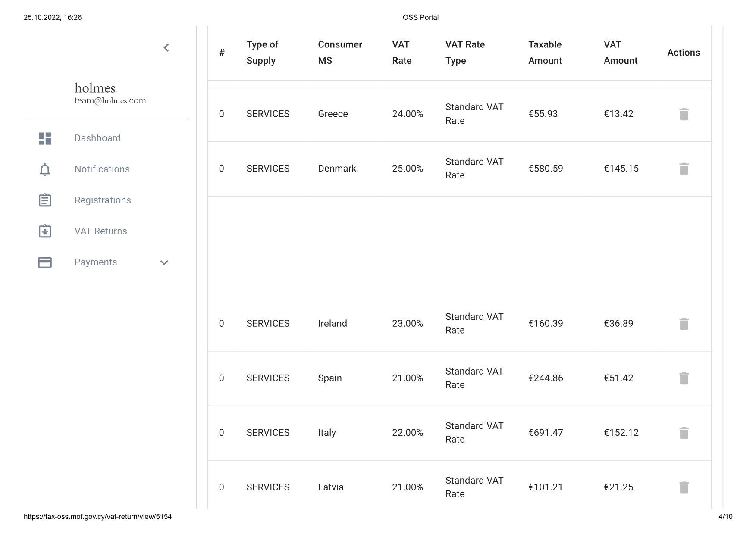
Task: Click the VAT Amount column header
Action: tap(621, 53)
